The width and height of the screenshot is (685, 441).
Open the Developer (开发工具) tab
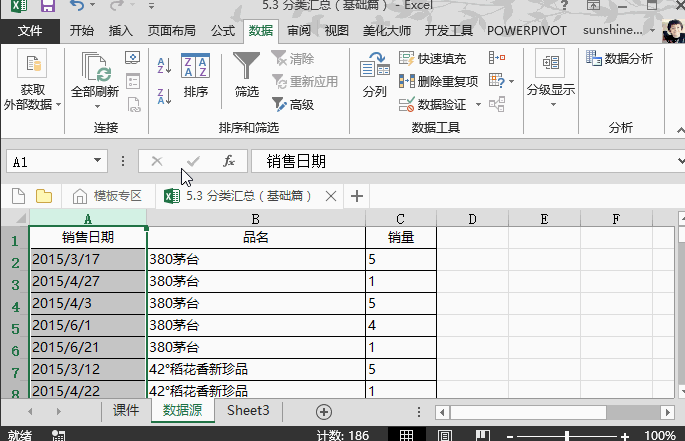pos(449,31)
